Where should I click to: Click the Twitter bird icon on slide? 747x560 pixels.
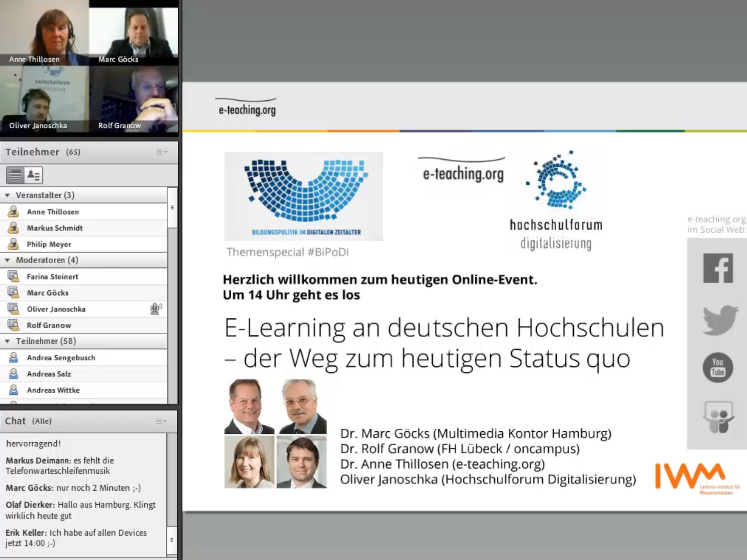click(720, 319)
